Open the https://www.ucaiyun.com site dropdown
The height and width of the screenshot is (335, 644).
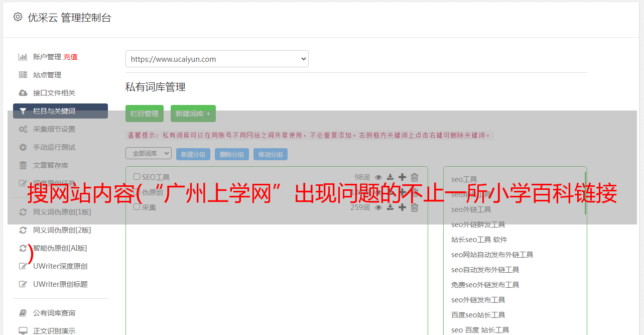[217, 59]
